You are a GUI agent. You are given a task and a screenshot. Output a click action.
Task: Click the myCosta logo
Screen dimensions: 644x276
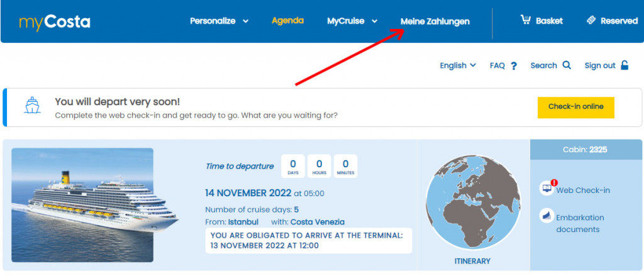click(x=55, y=22)
